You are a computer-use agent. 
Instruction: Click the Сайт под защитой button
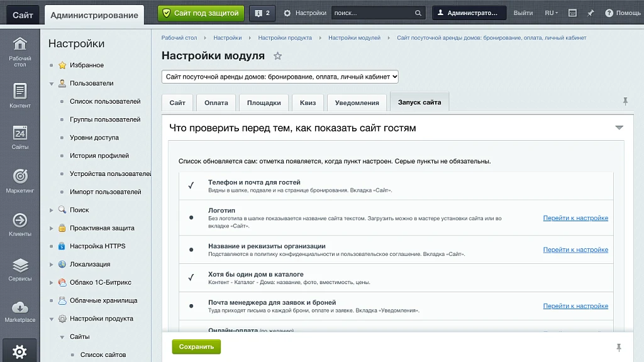coord(201,13)
